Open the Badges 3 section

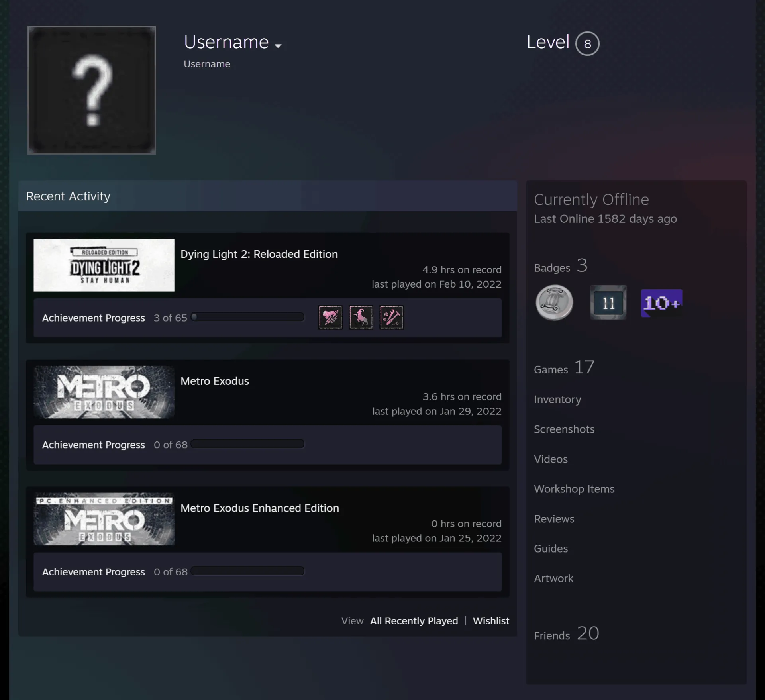(x=561, y=266)
